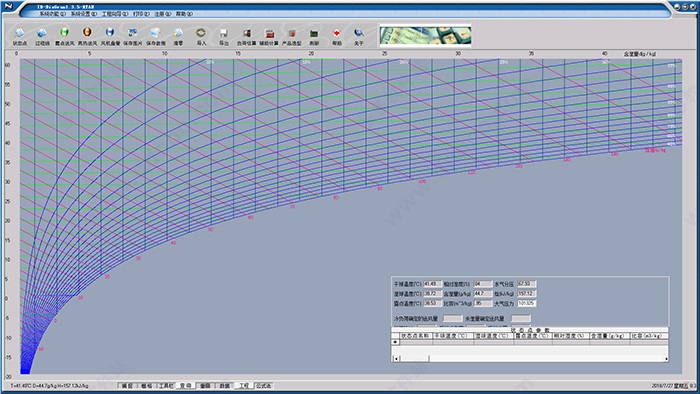Open the orange 再热送风 tool
700x394 pixels.
87,36
